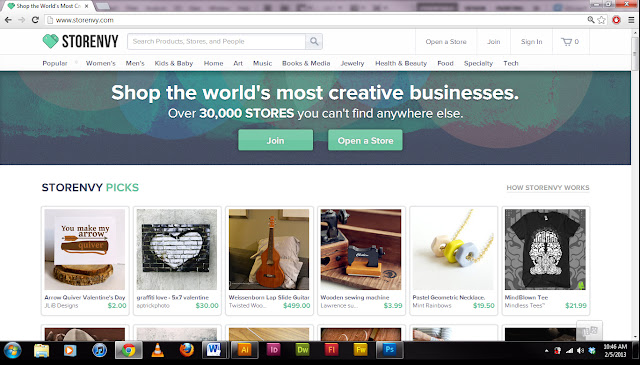The height and width of the screenshot is (365, 640).
Task: Open the Popular category
Action: (x=55, y=63)
